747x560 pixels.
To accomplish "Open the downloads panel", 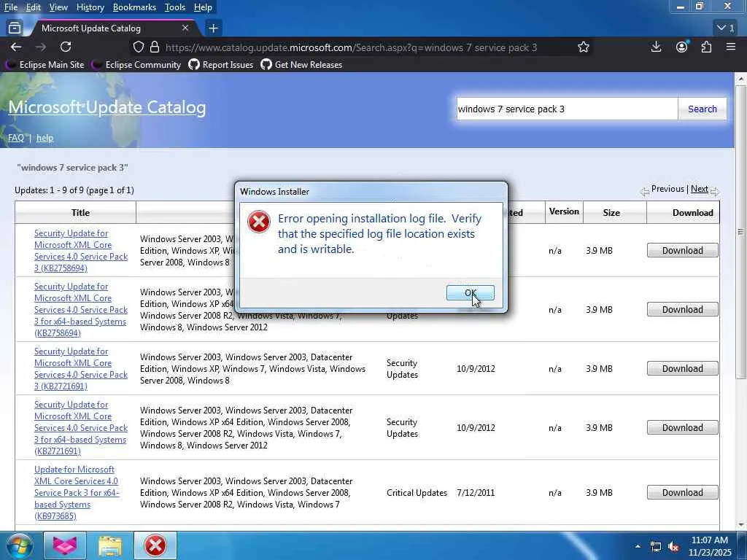I will [x=656, y=47].
